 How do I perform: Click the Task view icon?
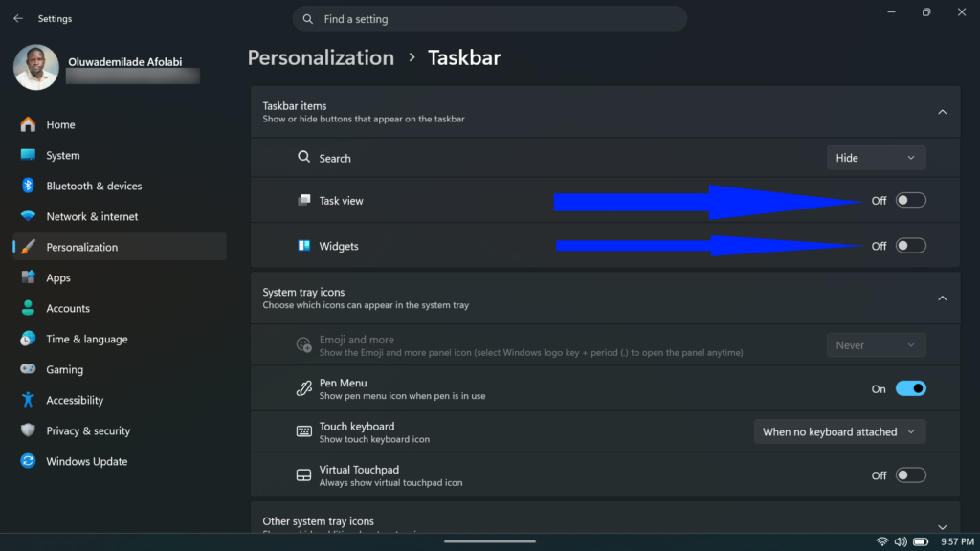tap(303, 200)
